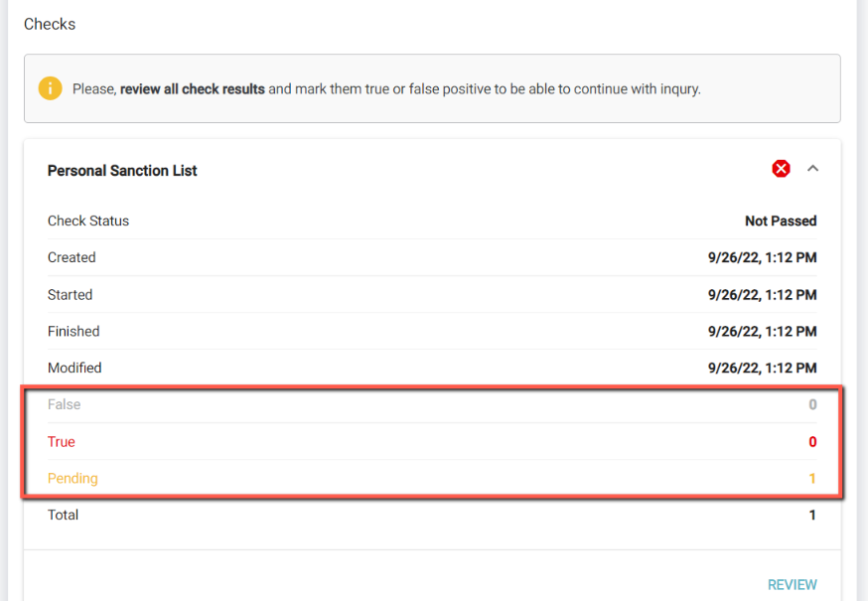Click the Finished timestamp value

pyautogui.click(x=762, y=331)
